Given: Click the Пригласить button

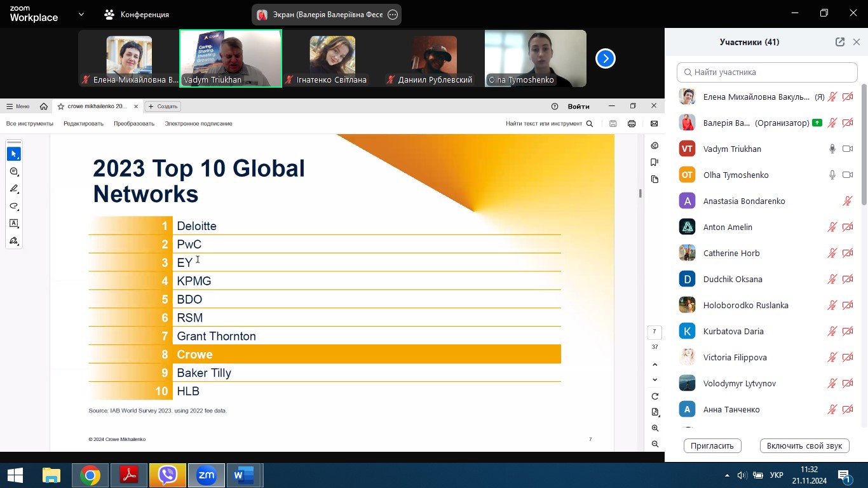Looking at the screenshot, I should (x=712, y=445).
